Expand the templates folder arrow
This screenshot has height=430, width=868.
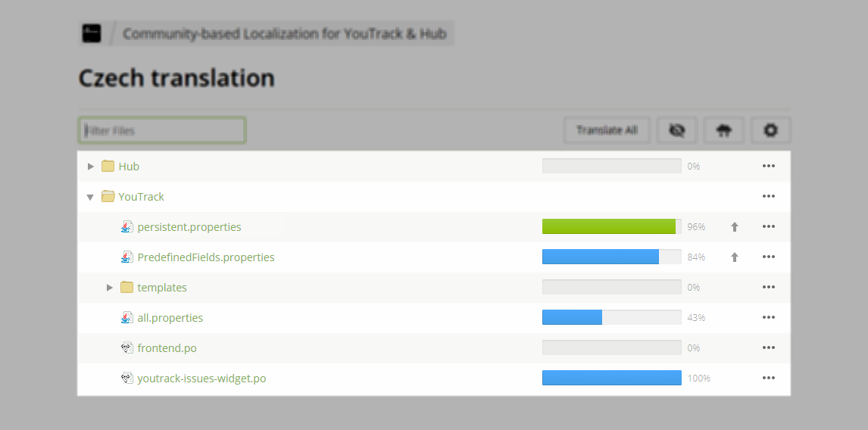[110, 287]
